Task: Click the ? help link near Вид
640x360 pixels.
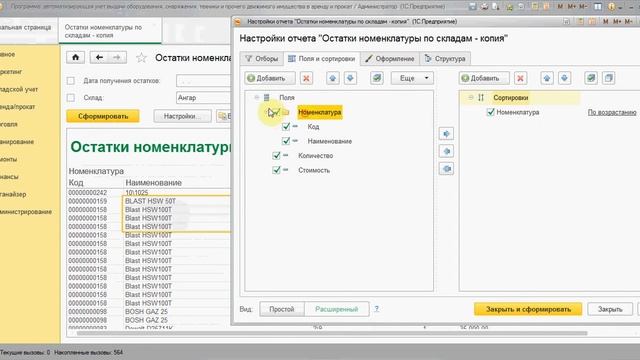Action: pos(376,309)
